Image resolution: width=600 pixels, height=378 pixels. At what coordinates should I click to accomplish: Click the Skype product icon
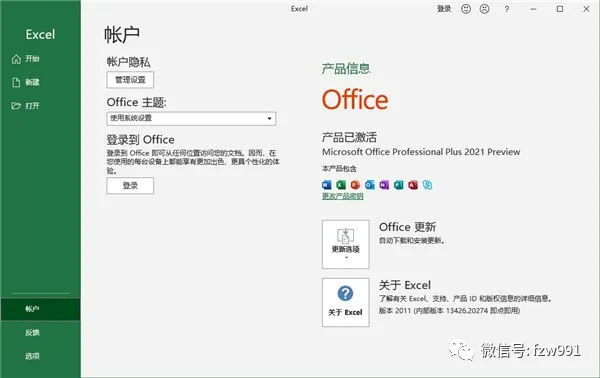click(x=427, y=185)
